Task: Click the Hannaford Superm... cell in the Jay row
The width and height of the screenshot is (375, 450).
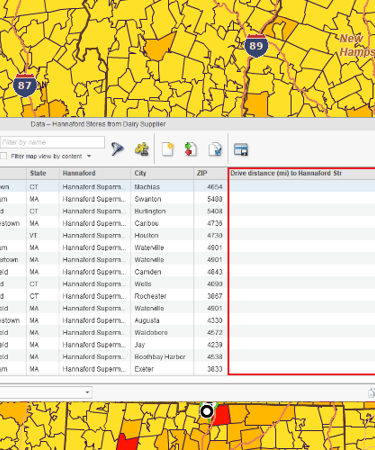Action: (x=95, y=345)
